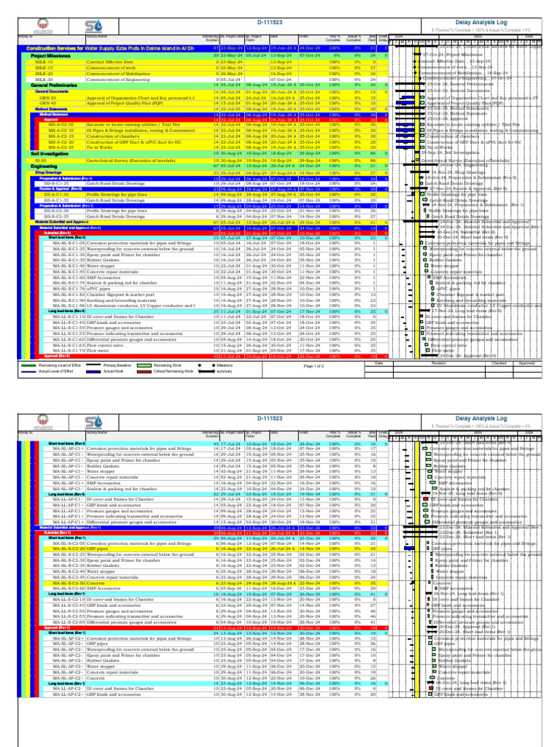Click activity ID SD-S-C1-35

click(x=56, y=183)
